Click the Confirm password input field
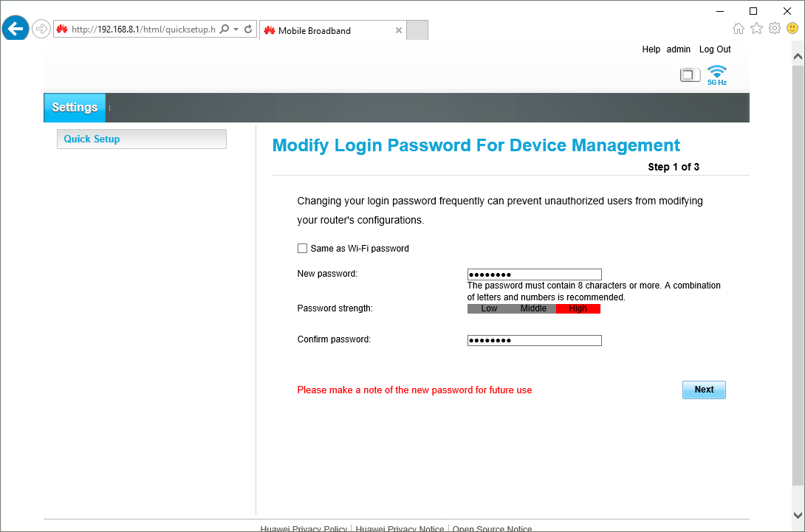This screenshot has width=805, height=532. coord(534,340)
